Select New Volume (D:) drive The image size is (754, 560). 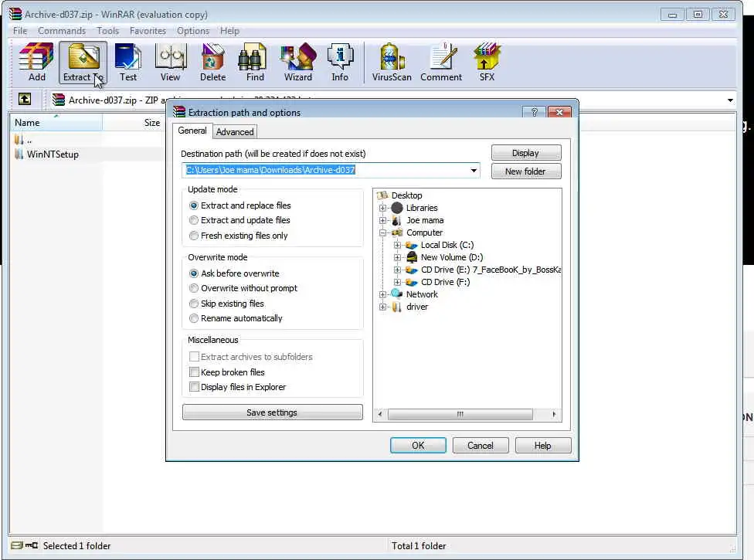[452, 257]
